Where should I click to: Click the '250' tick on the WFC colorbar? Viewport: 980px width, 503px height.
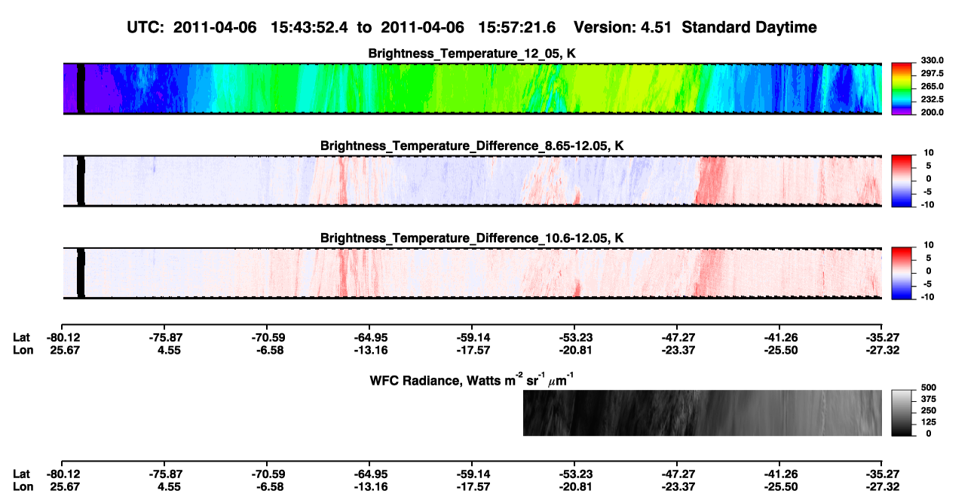pyautogui.click(x=929, y=413)
